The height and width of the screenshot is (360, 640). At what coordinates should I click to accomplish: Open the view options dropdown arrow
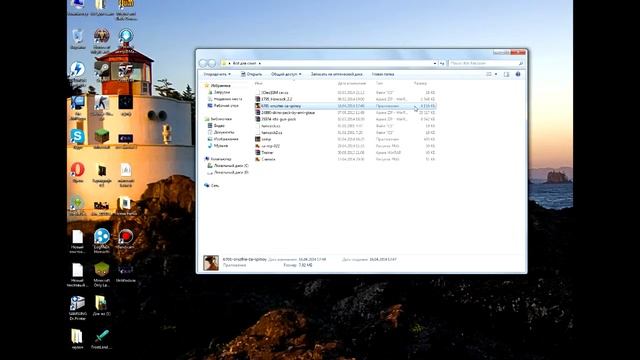click(x=496, y=74)
